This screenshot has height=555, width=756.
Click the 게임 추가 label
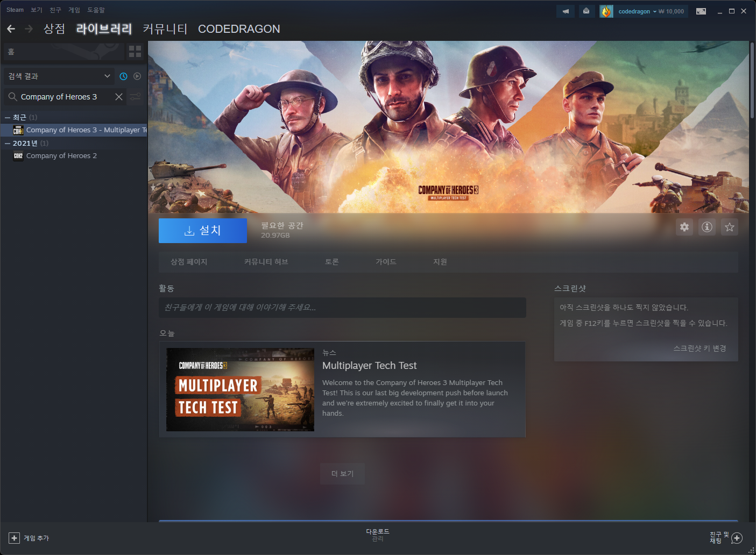[36, 538]
